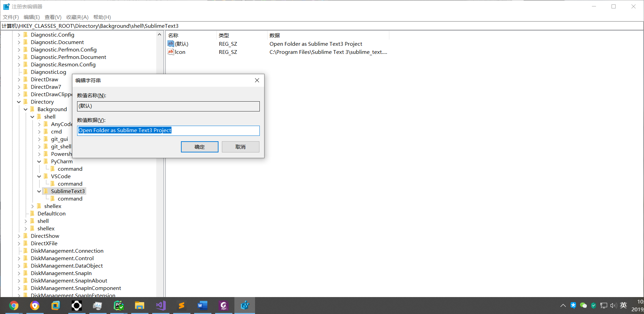Open the 收藏夹(A) menu
The height and width of the screenshot is (314, 644).
[x=77, y=17]
